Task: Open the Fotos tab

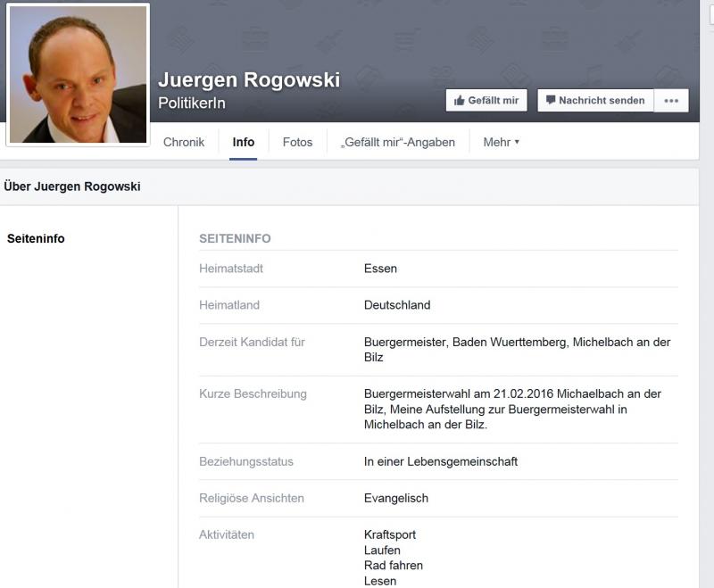Action: [x=297, y=142]
